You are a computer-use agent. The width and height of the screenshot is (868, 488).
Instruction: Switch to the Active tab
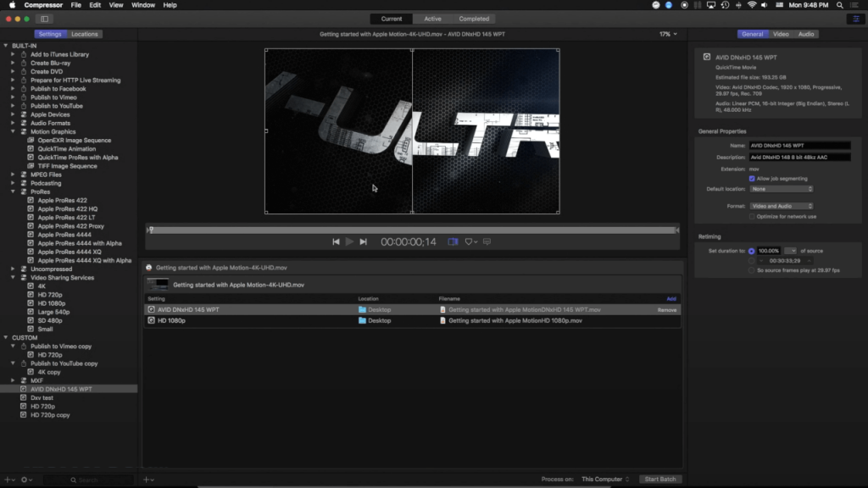[x=432, y=19]
